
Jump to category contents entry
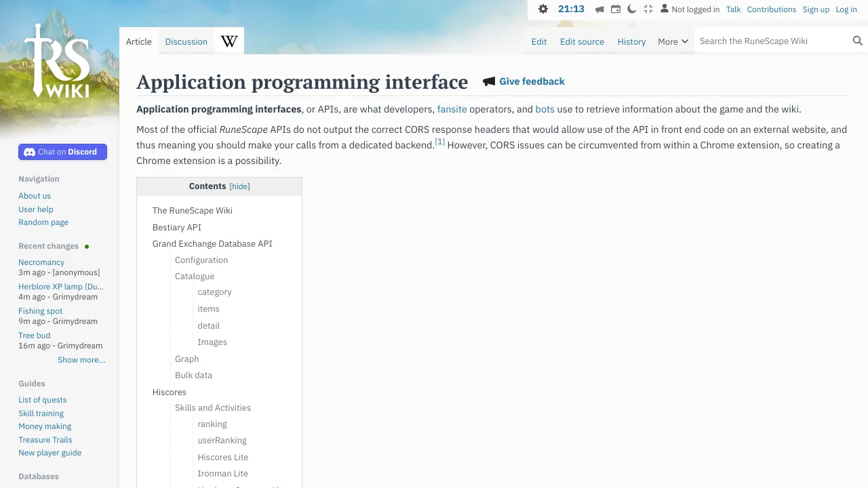click(215, 292)
